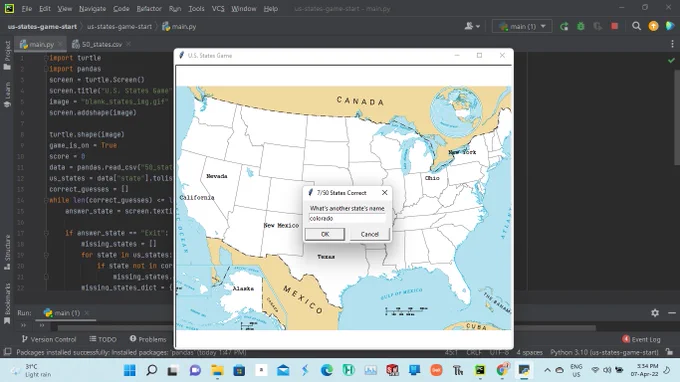Open Microsoft Edge from taskbar
680x382 pixels.
[327, 370]
